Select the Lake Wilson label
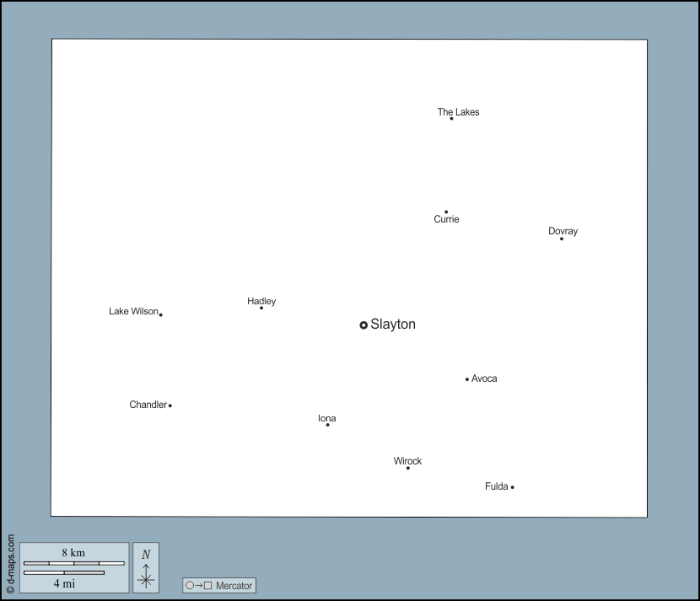This screenshot has width=700, height=601. click(x=133, y=311)
